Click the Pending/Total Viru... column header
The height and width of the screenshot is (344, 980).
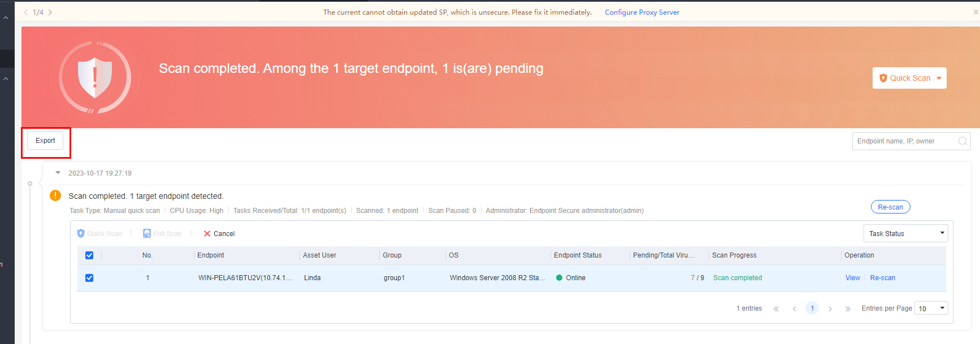[664, 255]
